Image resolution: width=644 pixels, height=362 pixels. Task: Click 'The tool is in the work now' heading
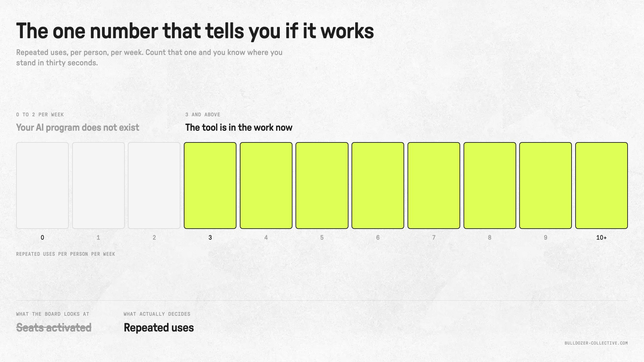pos(239,127)
